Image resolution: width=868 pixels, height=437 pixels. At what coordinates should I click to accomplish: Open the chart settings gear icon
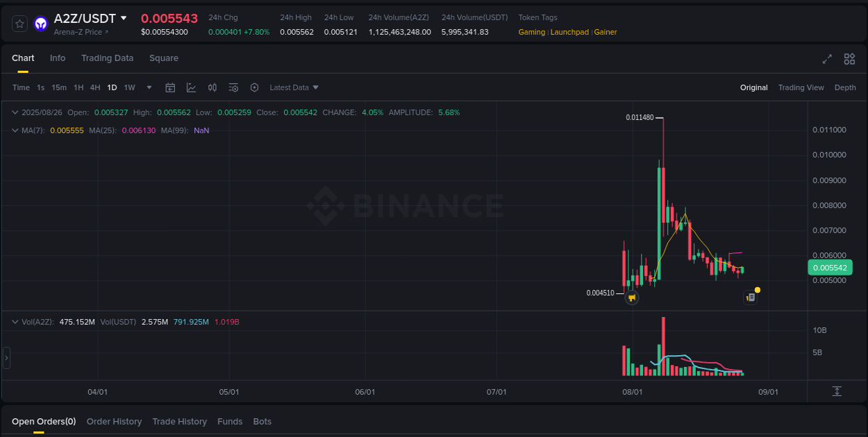pos(255,87)
